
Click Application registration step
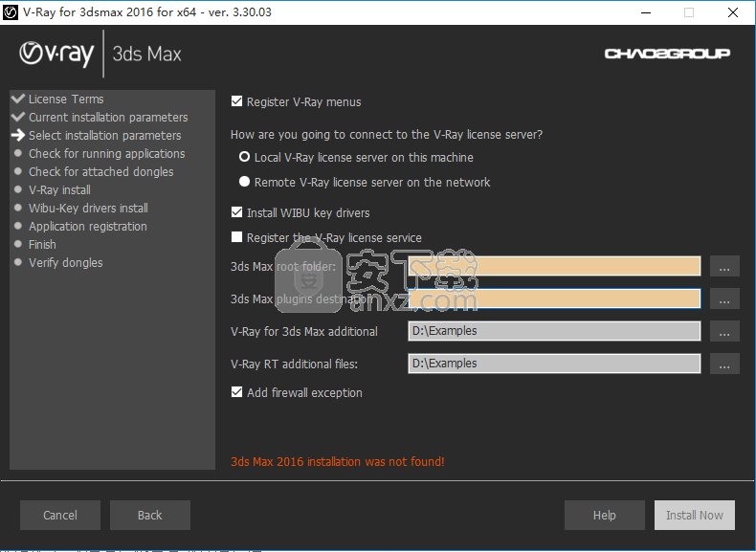tap(88, 226)
